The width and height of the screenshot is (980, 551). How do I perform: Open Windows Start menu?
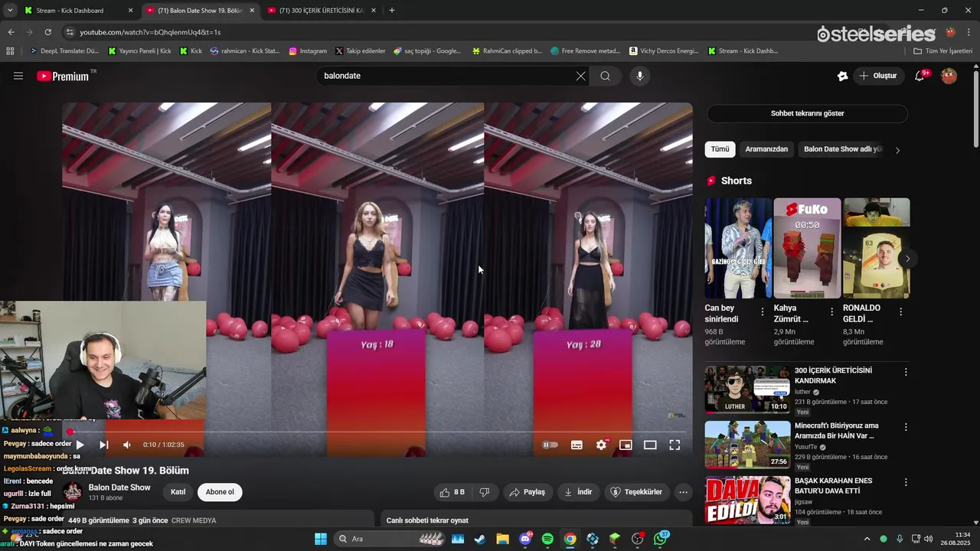click(x=321, y=539)
